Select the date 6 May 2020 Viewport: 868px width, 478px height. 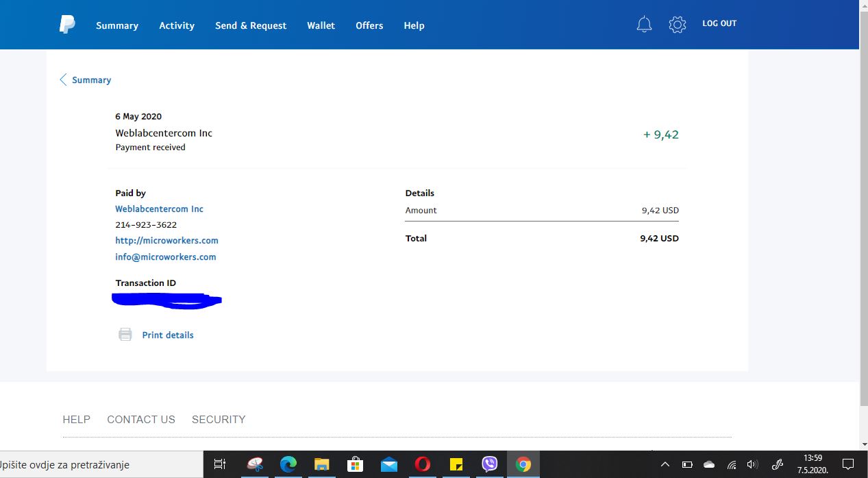[138, 117]
